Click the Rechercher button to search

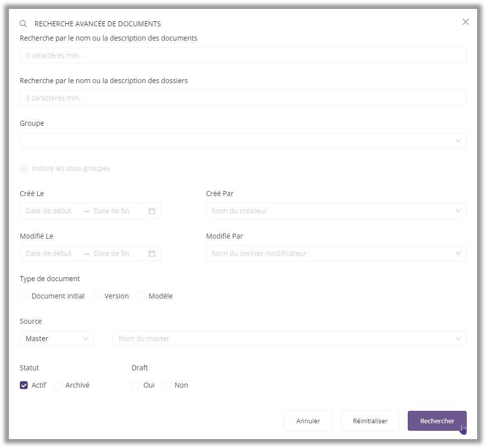(x=437, y=420)
